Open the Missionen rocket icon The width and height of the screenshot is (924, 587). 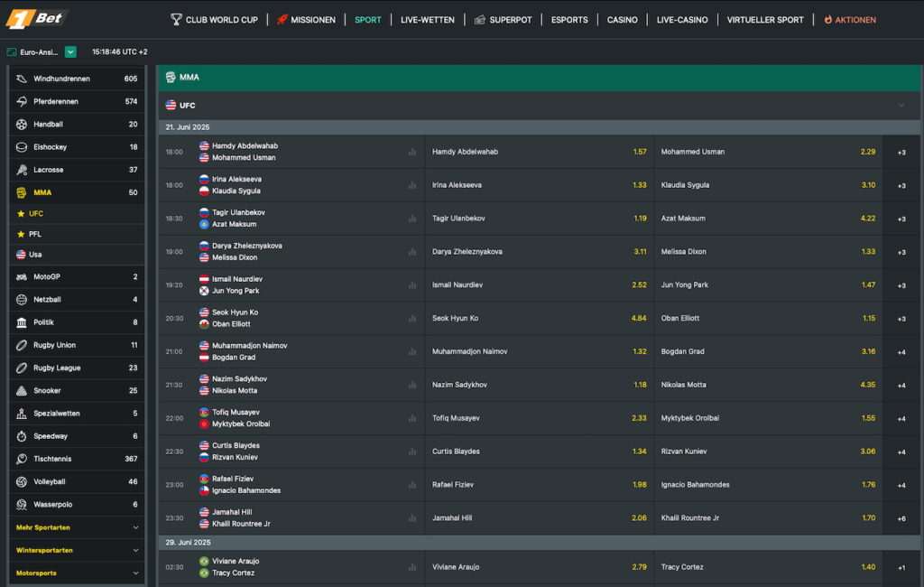(282, 20)
